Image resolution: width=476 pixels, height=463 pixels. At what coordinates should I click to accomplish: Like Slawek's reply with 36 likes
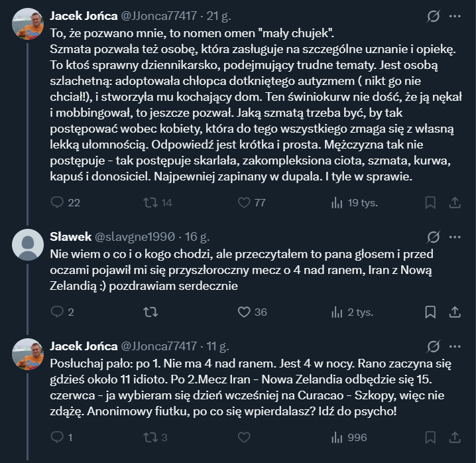tap(243, 312)
